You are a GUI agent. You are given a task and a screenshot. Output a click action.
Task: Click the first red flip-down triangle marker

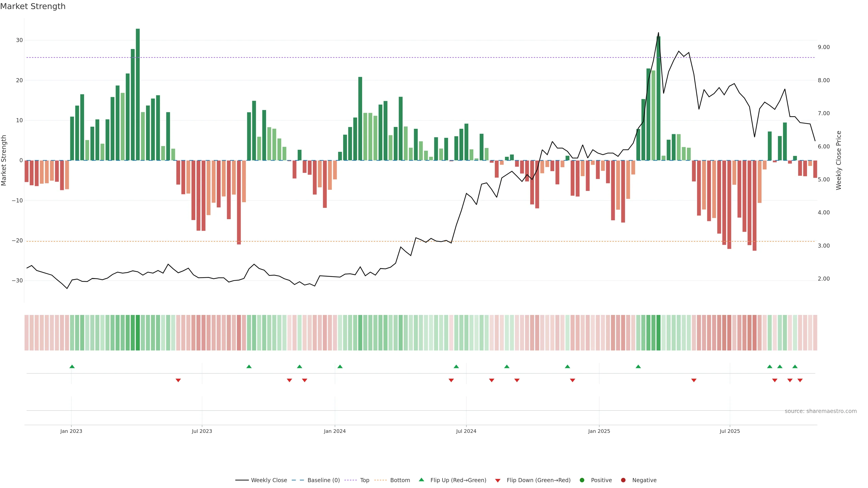point(178,380)
